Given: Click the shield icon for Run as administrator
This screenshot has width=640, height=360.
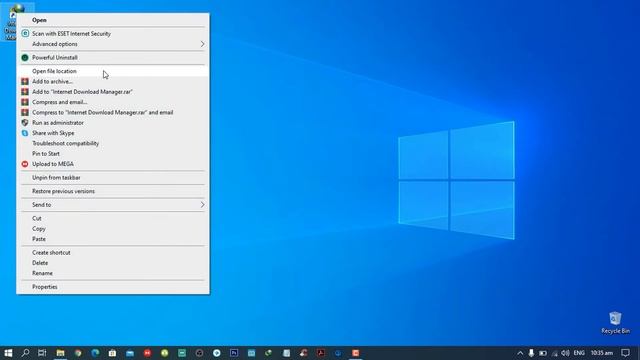Looking at the screenshot, I should pos(25,123).
